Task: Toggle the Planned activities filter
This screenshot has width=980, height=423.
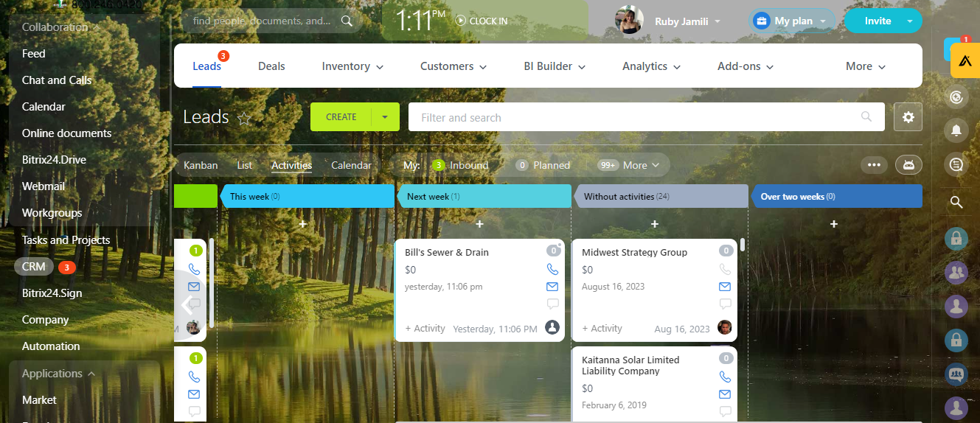Action: [x=543, y=165]
